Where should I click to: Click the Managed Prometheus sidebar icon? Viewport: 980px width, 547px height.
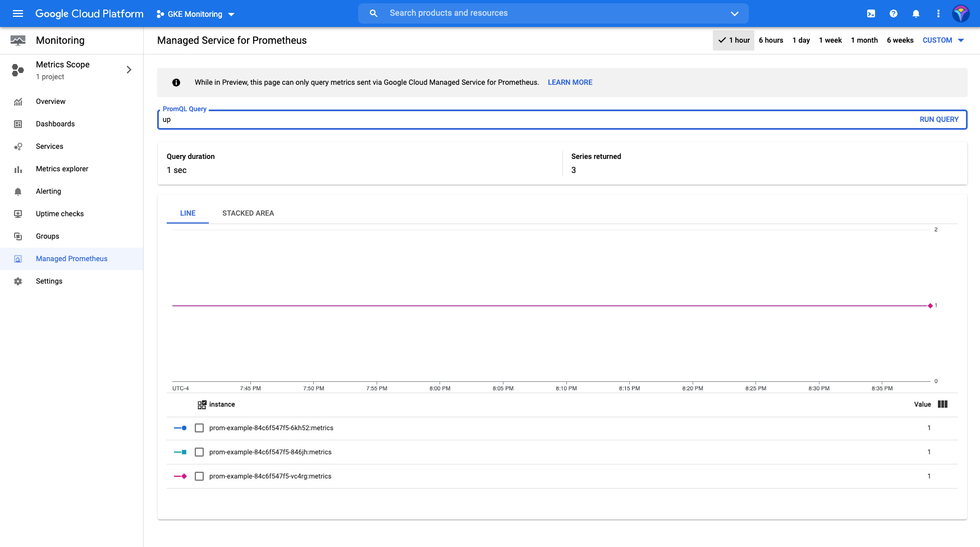pyautogui.click(x=18, y=259)
